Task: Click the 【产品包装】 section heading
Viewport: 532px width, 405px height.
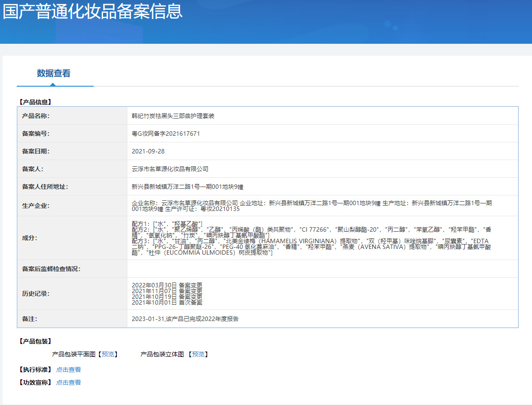Action: [35, 341]
